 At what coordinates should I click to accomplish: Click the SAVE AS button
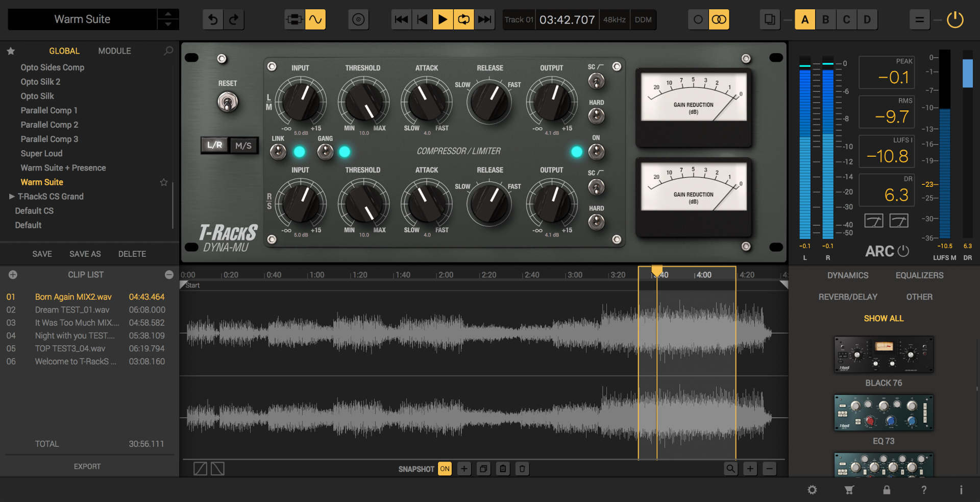(85, 254)
